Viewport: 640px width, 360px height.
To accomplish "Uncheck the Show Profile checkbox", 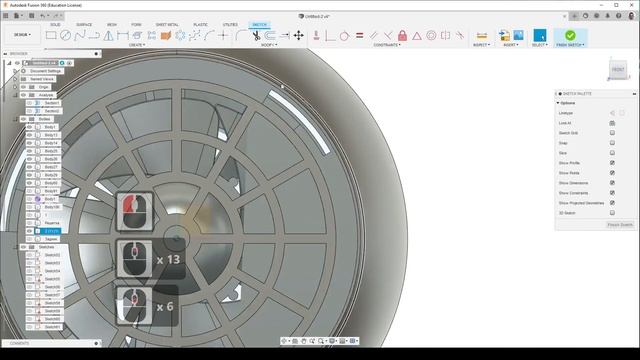I will pyautogui.click(x=612, y=163).
